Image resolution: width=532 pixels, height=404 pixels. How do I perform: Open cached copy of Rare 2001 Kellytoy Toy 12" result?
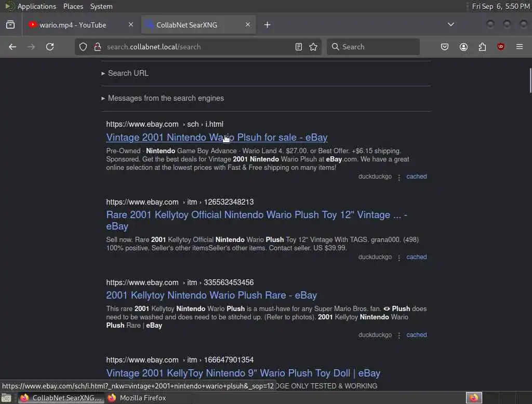(x=417, y=257)
